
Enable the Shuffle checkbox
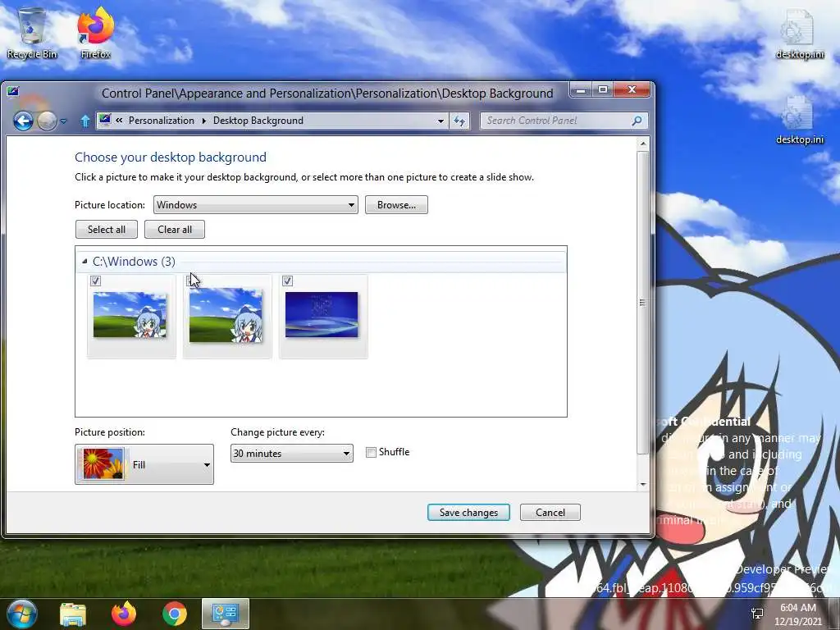click(x=371, y=452)
